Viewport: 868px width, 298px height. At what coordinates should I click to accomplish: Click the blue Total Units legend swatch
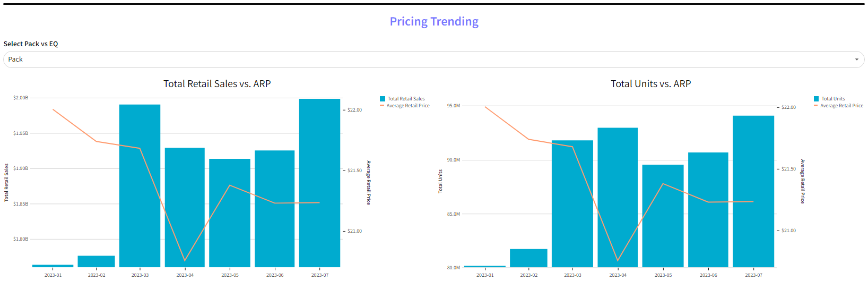(x=816, y=99)
